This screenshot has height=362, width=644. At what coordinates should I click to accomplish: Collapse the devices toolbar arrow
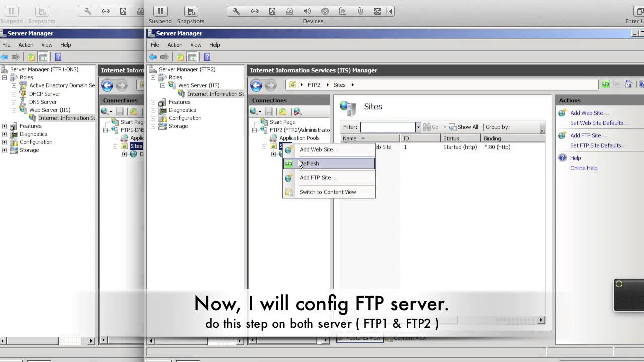coord(390,11)
